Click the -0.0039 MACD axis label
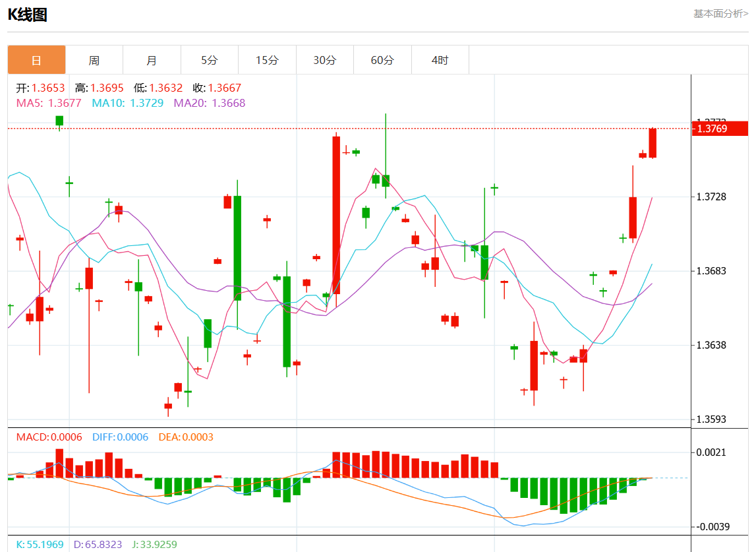 (712, 527)
